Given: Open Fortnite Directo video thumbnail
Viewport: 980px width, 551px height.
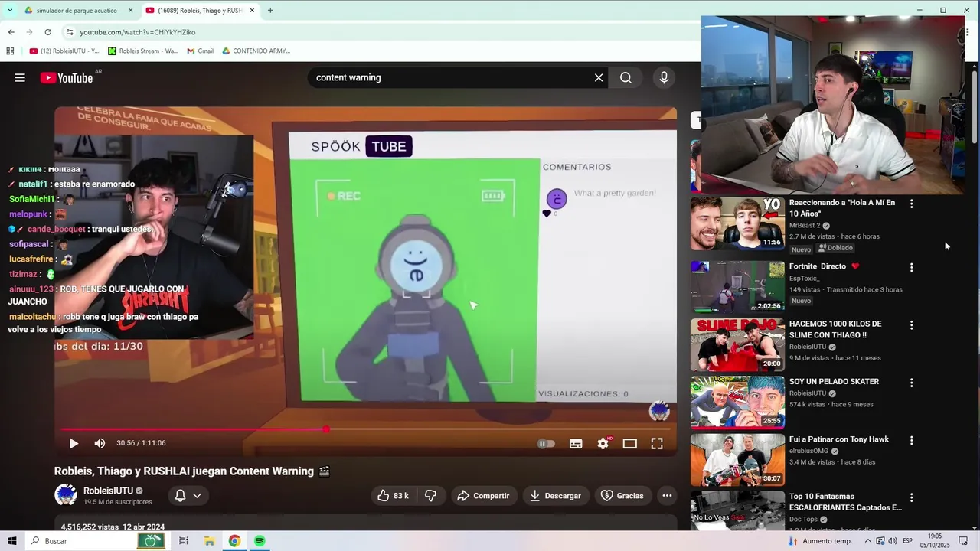Looking at the screenshot, I should tap(737, 287).
